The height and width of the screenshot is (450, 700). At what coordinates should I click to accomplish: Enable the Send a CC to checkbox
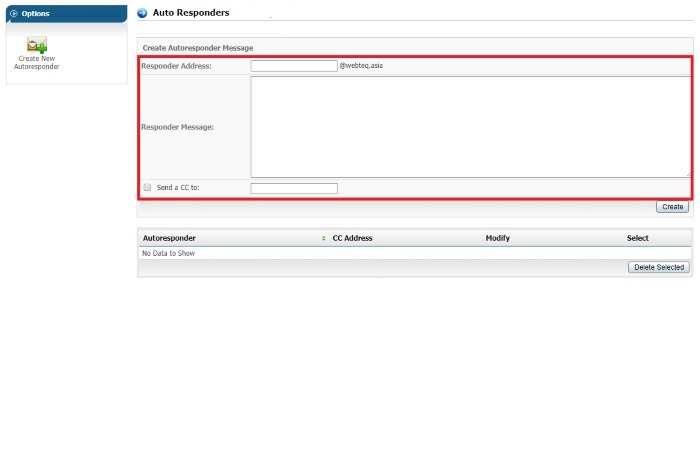click(147, 187)
